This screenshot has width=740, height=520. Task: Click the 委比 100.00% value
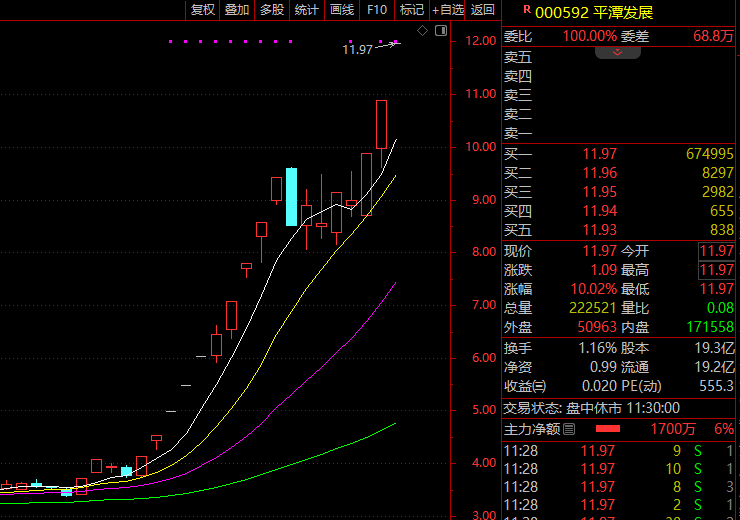pyautogui.click(x=589, y=36)
